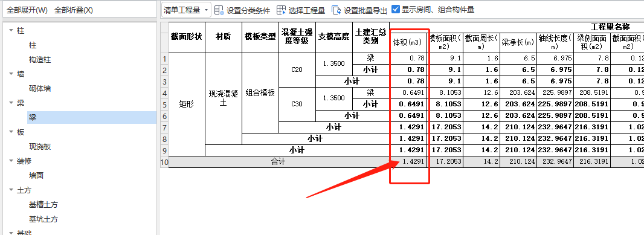This screenshot has height=235, width=644.
Task: Open the 清单工程量 dropdown
Action: (186, 10)
